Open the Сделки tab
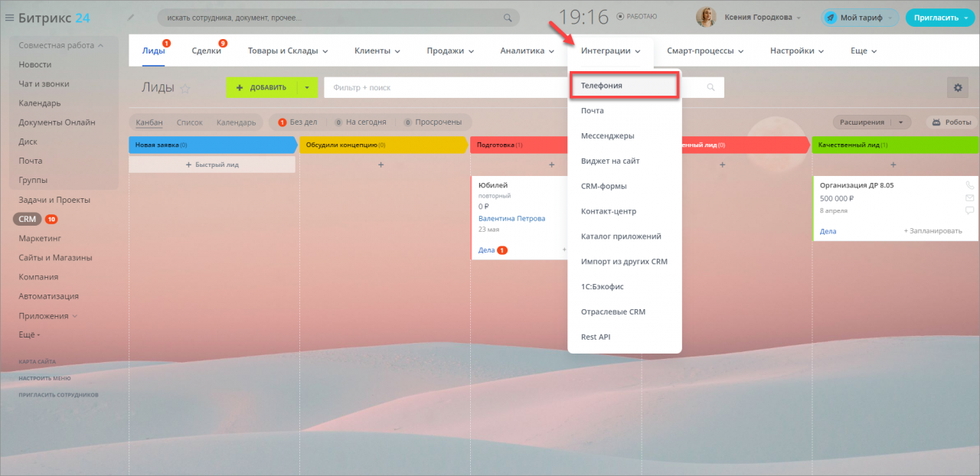 pyautogui.click(x=206, y=51)
